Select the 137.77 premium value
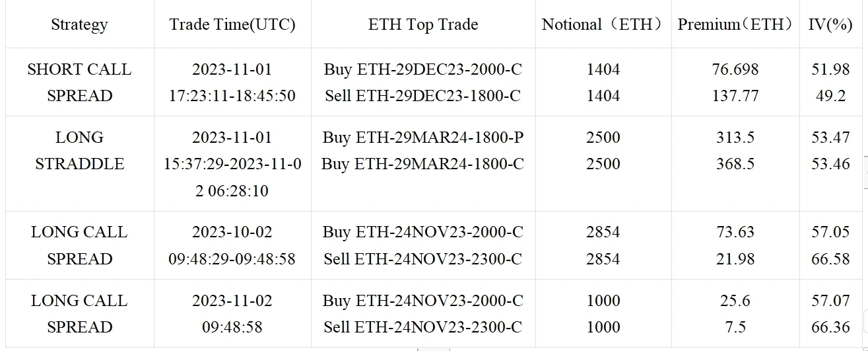Screen dimensions: 868x351 click(x=735, y=96)
